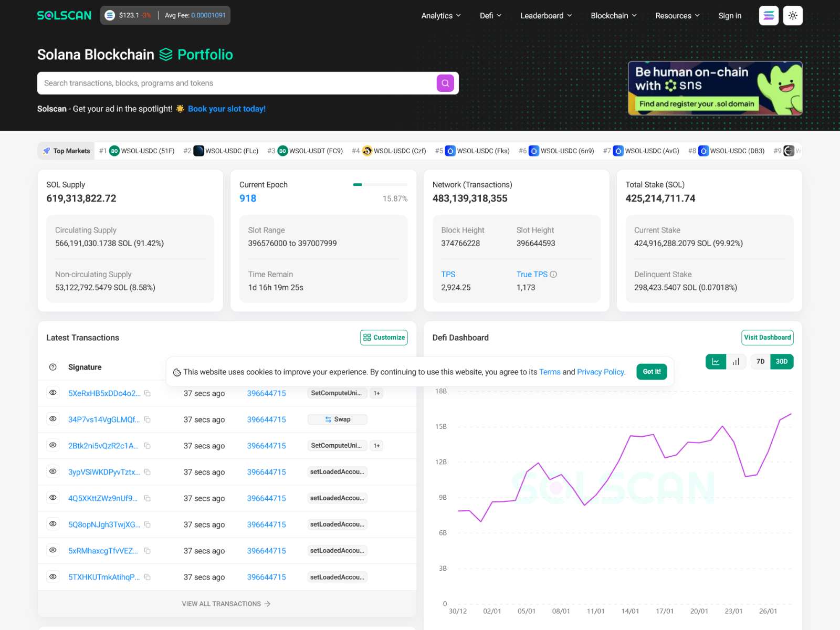
Task: Click the True TPS link
Action: (532, 274)
